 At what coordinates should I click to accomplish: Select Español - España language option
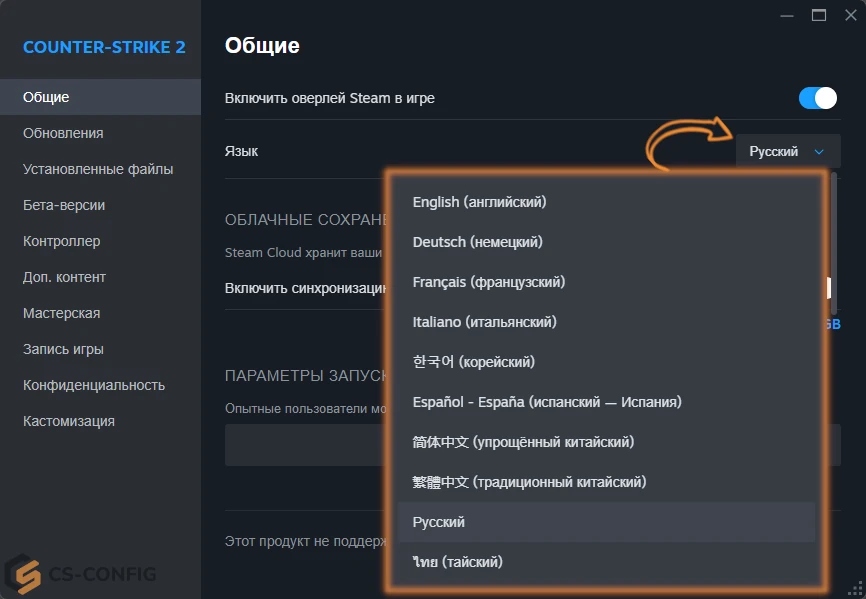tap(546, 401)
